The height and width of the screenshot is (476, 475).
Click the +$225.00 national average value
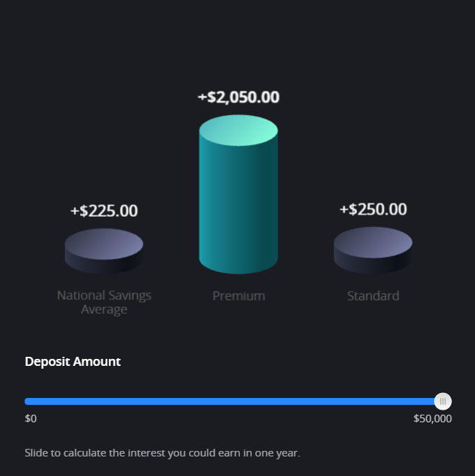(x=104, y=210)
